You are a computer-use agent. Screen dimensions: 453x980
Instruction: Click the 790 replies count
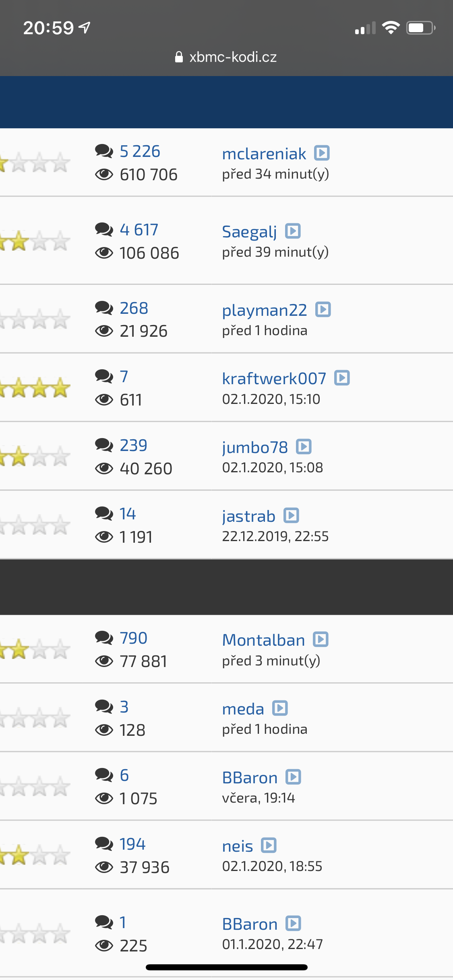[x=134, y=638]
